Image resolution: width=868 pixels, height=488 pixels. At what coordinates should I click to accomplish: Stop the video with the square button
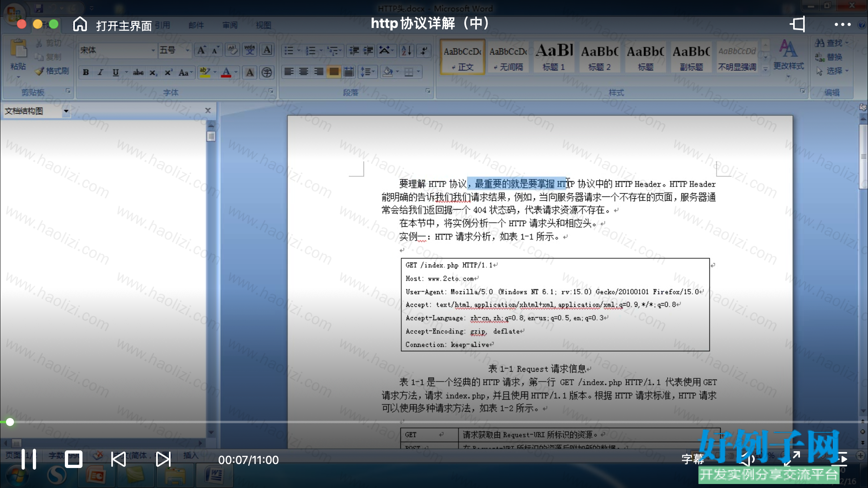click(73, 459)
